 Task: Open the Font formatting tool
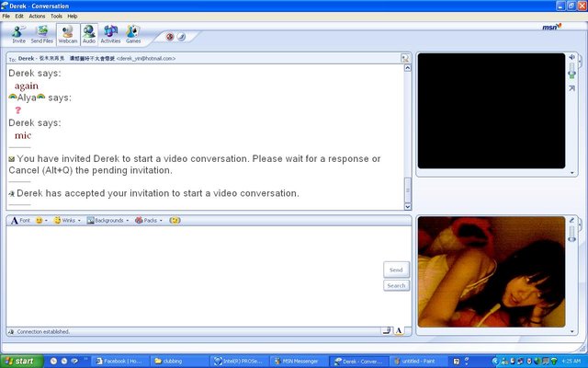[20, 221]
